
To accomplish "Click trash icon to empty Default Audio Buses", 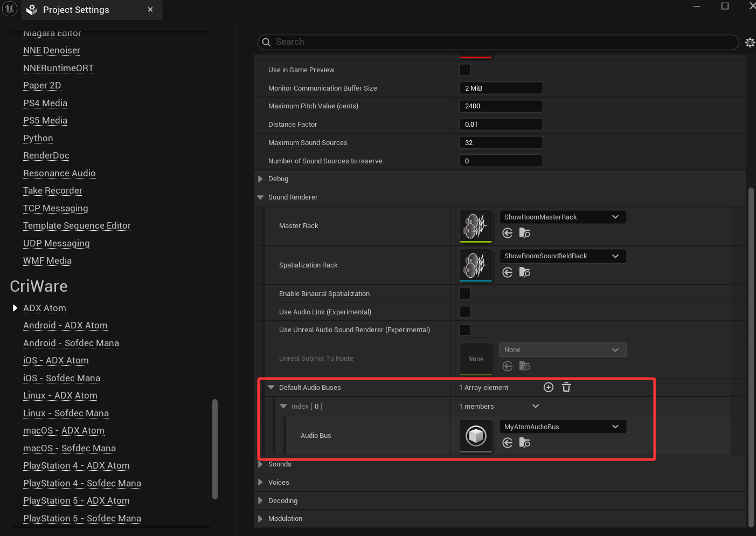I will coord(566,387).
